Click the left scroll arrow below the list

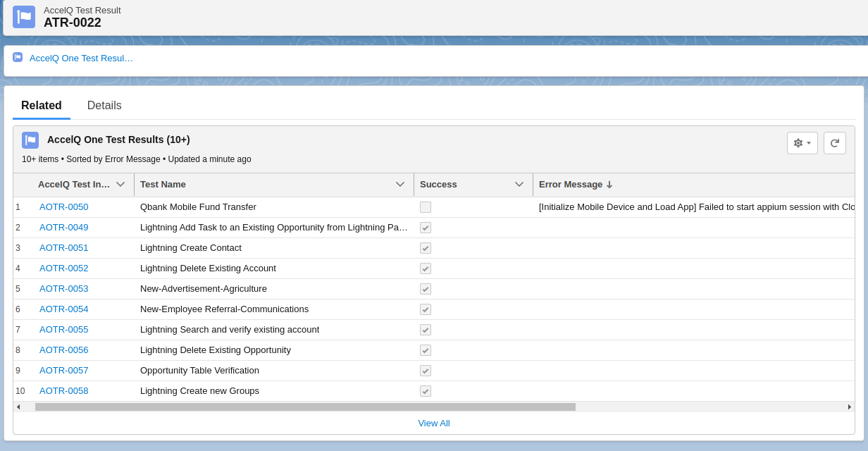coord(18,407)
